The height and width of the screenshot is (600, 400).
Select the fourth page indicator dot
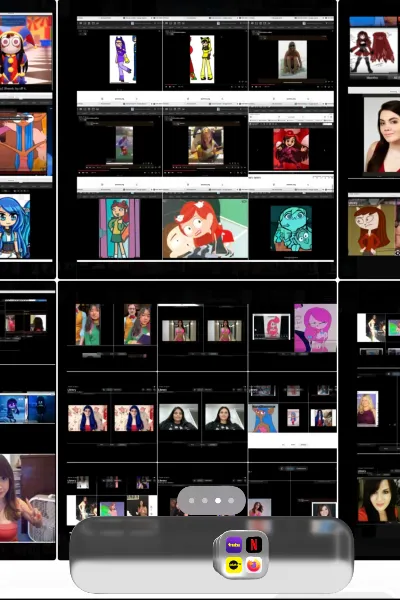(231, 501)
